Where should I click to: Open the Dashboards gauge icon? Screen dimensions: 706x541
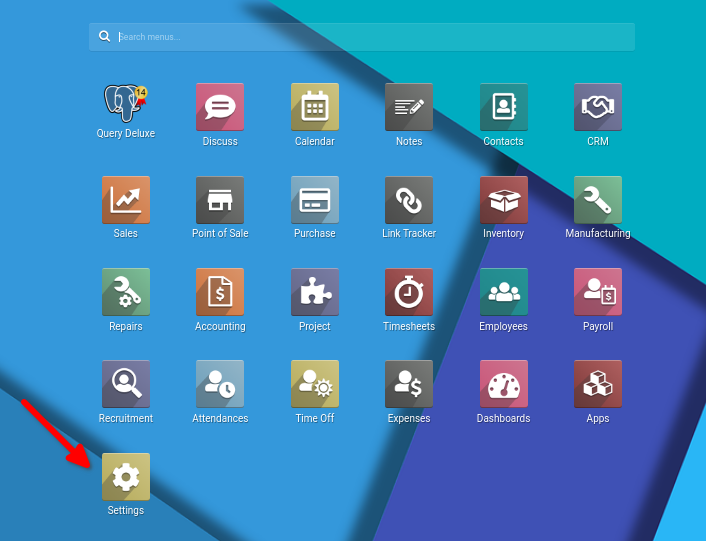point(503,384)
